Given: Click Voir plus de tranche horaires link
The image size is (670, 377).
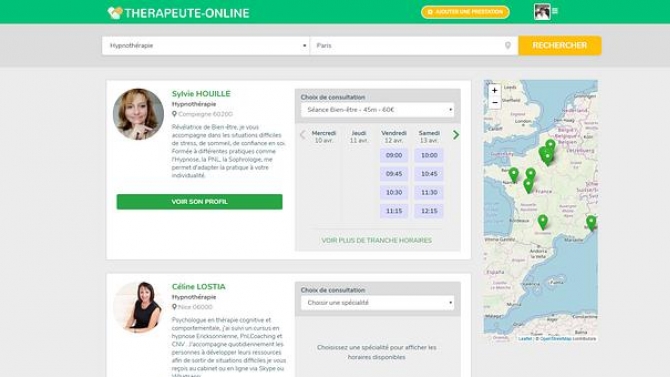Looking at the screenshot, I should coord(377,241).
